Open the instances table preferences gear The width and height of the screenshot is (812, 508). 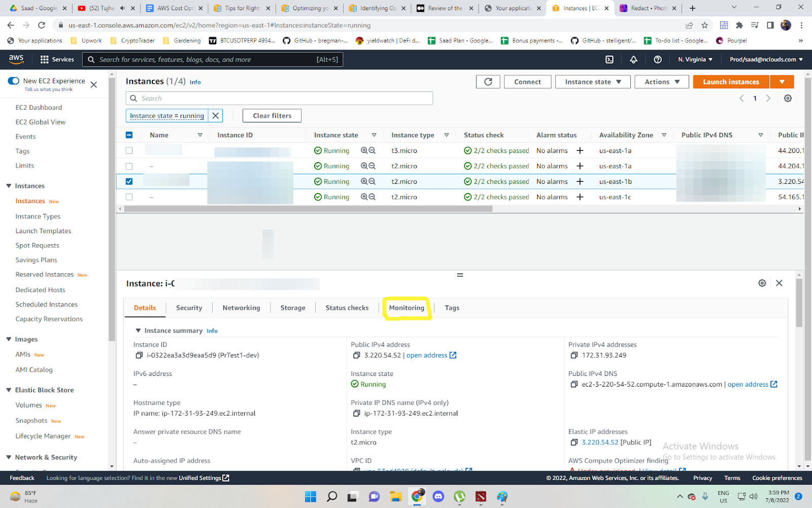(788, 98)
